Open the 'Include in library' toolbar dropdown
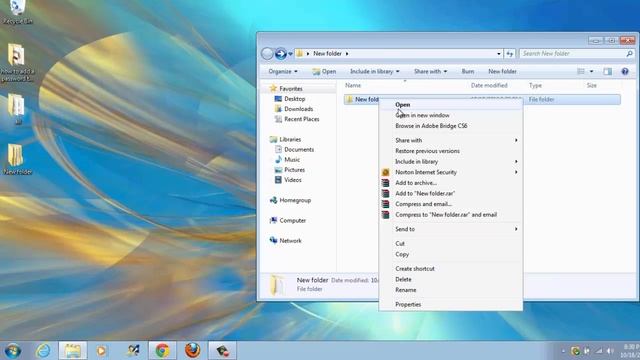The image size is (640, 360). [x=374, y=71]
